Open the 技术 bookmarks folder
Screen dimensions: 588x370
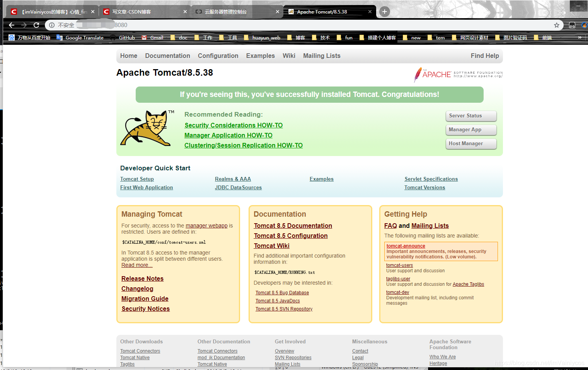(321, 37)
